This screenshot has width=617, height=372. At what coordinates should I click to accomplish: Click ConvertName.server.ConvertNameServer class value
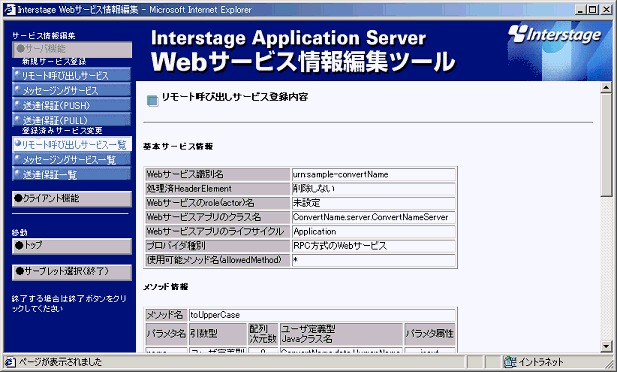click(x=373, y=217)
